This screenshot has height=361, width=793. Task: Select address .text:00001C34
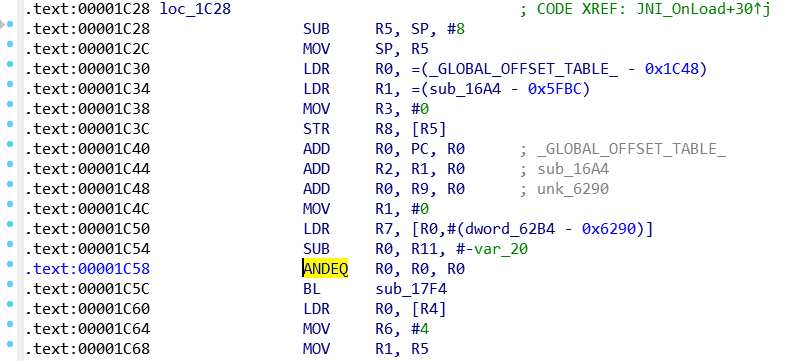(87, 89)
